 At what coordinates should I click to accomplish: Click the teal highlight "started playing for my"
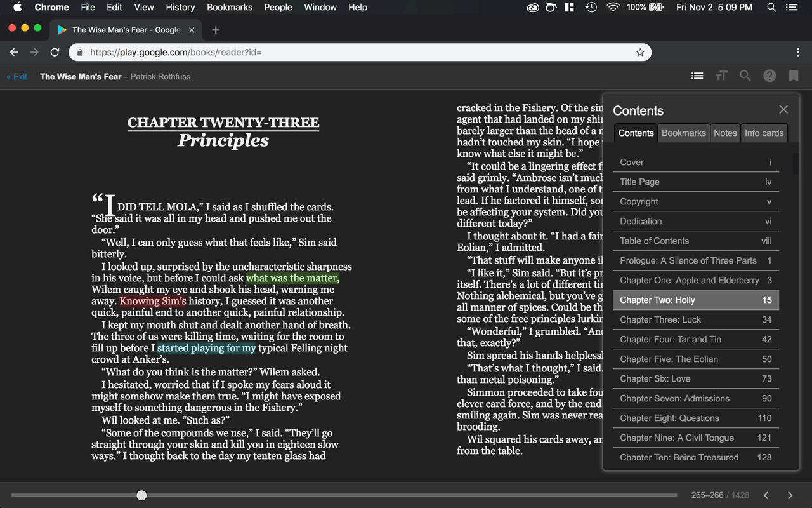tap(207, 348)
